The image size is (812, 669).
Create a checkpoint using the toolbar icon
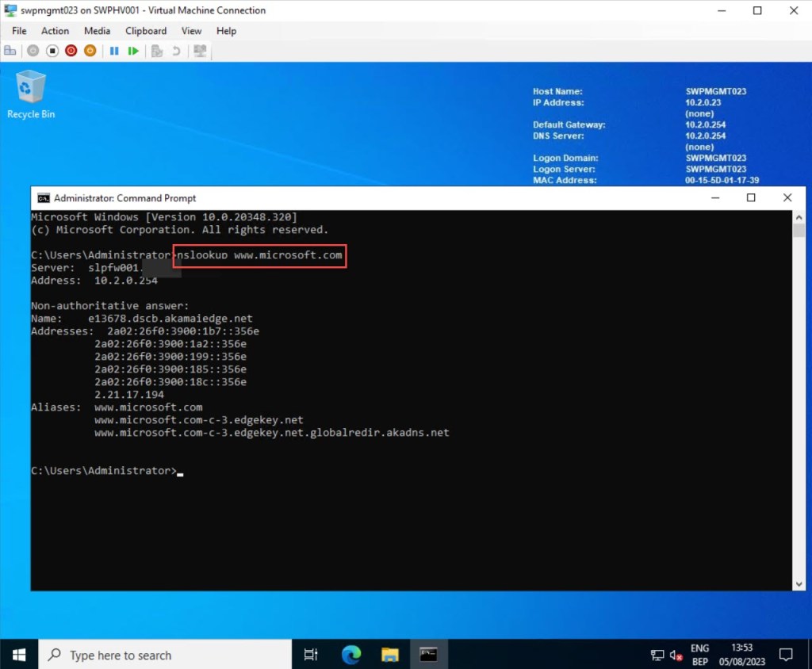(157, 51)
